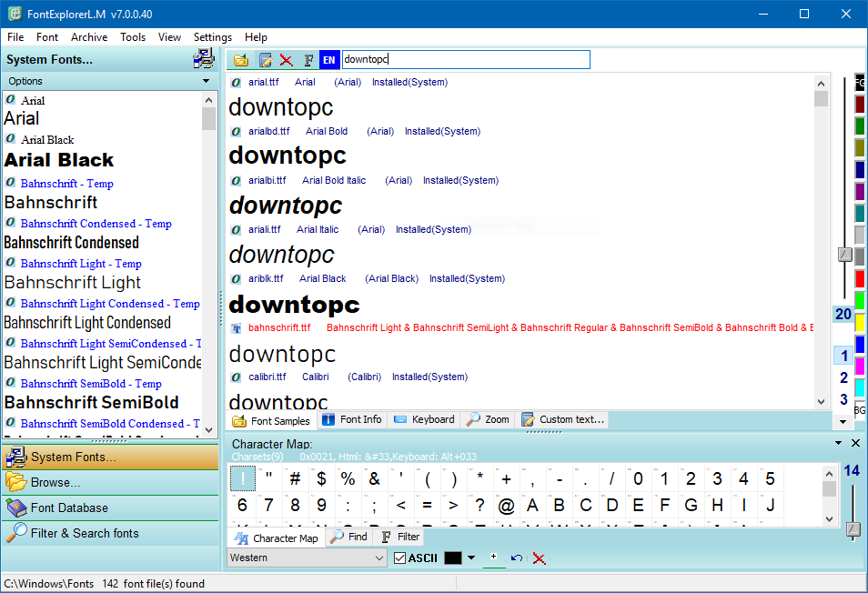Open the Character Map panel menu arrow
This screenshot has width=868, height=593.
(x=838, y=443)
